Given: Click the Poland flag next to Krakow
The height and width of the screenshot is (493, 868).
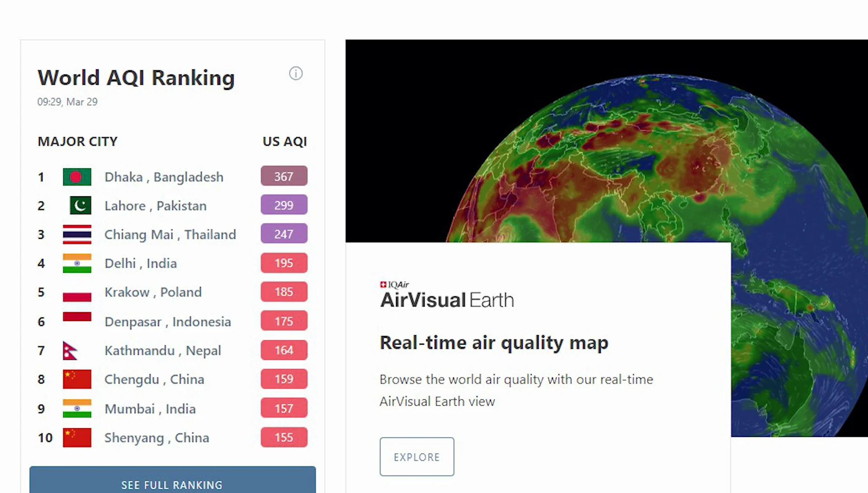Looking at the screenshot, I should [x=77, y=292].
